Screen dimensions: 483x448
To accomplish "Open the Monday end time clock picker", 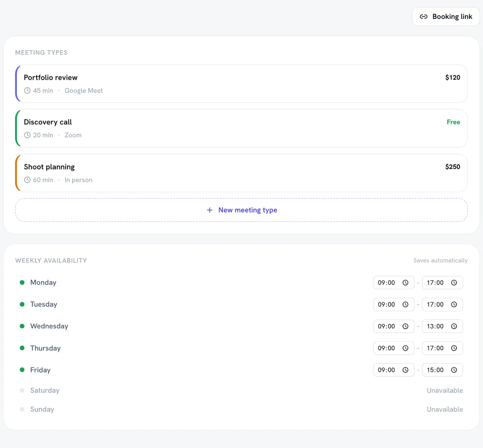I will [454, 283].
